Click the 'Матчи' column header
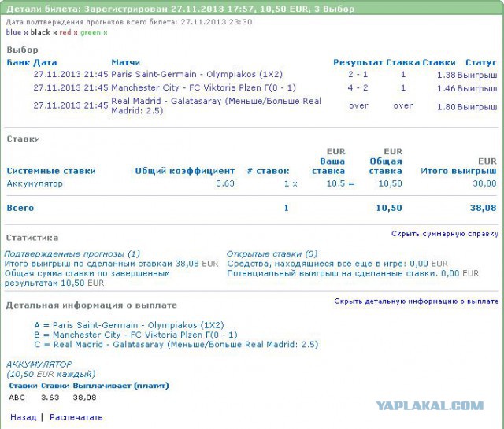The width and height of the screenshot is (504, 429). 125,62
